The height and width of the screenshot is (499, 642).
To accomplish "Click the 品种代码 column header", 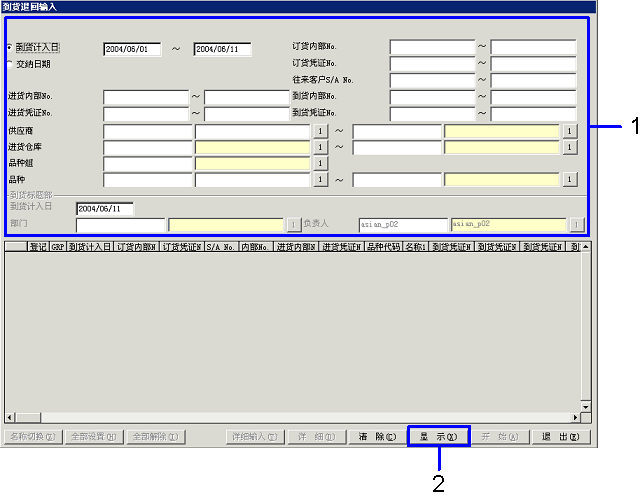I will pyautogui.click(x=382, y=246).
